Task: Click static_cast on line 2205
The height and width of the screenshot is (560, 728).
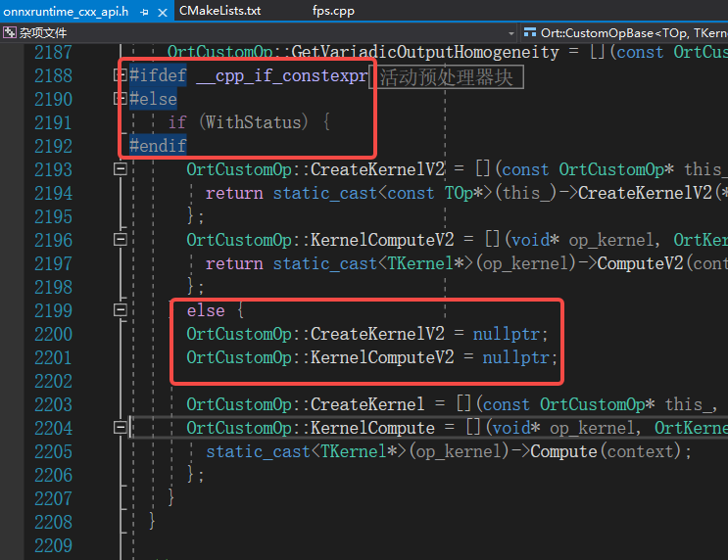Action: tap(258, 451)
